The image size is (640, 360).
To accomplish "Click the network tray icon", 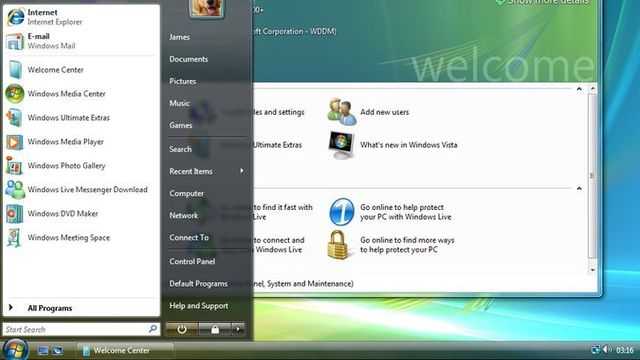I will [x=596, y=349].
